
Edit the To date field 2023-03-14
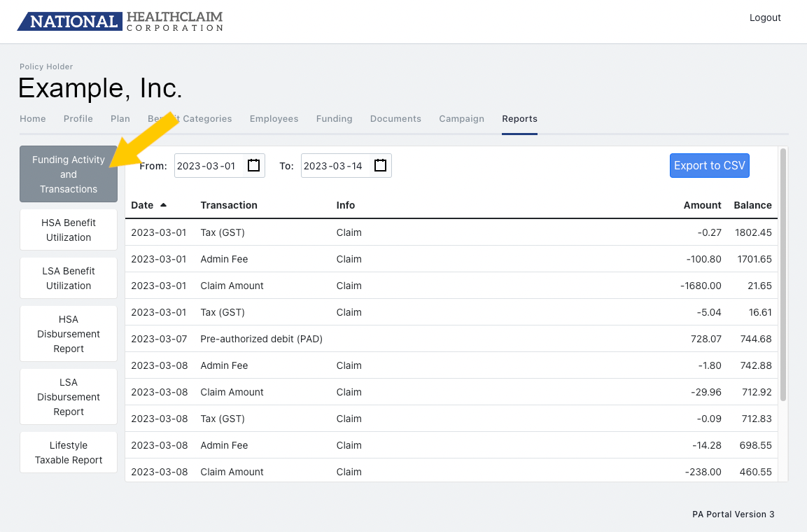click(x=346, y=166)
